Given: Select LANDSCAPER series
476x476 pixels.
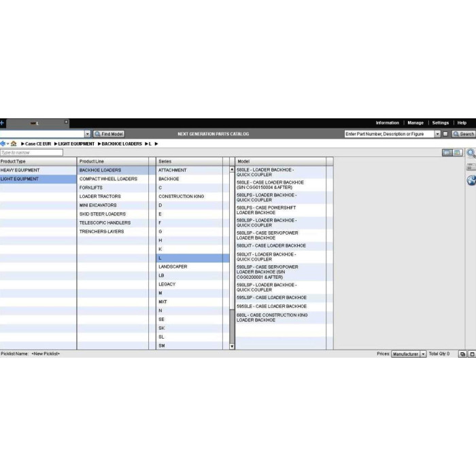Looking at the screenshot, I should (192, 267).
